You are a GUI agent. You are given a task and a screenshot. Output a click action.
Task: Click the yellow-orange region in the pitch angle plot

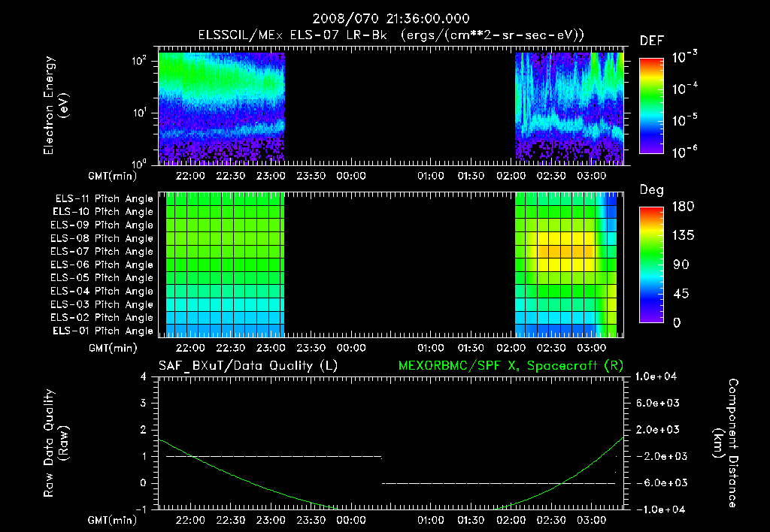[x=565, y=251]
